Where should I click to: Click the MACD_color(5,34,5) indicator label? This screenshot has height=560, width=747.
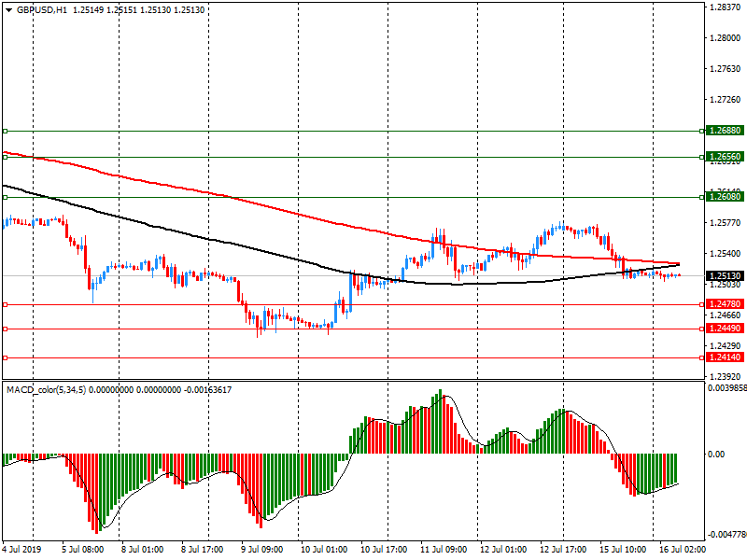tap(46, 390)
